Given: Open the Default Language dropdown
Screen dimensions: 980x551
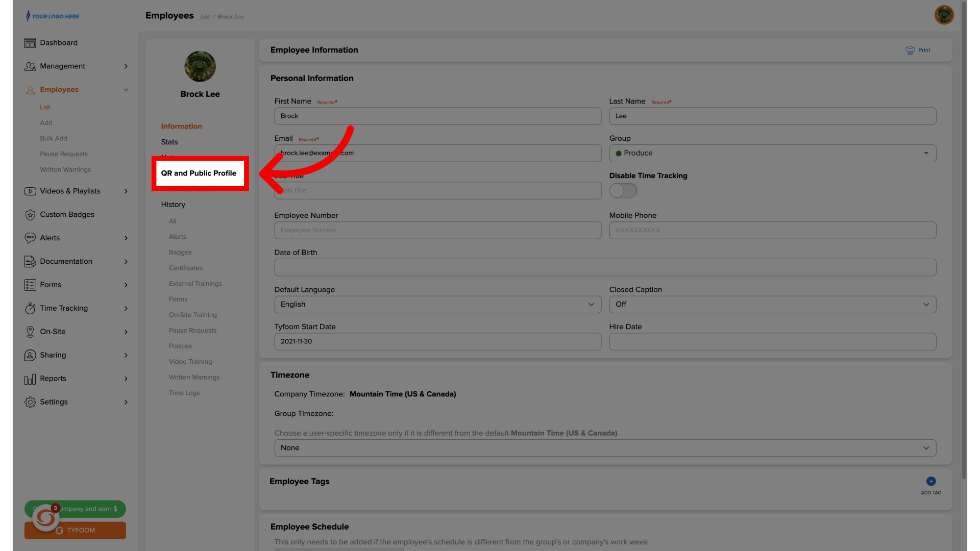Looking at the screenshot, I should pos(437,305).
